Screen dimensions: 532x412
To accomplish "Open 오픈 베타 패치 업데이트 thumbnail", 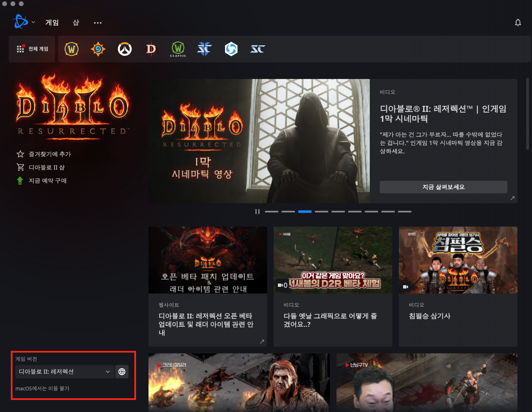I will (x=208, y=260).
